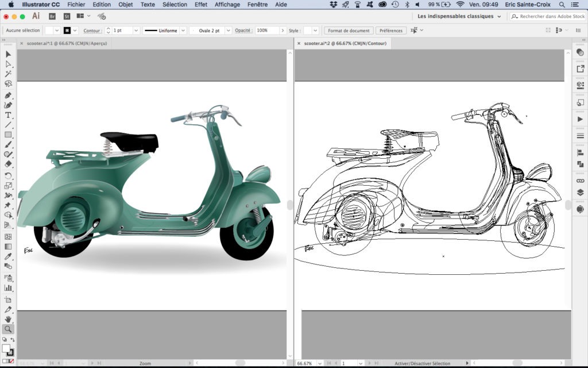Select the Curvature tool
588x368 pixels.
(x=8, y=105)
